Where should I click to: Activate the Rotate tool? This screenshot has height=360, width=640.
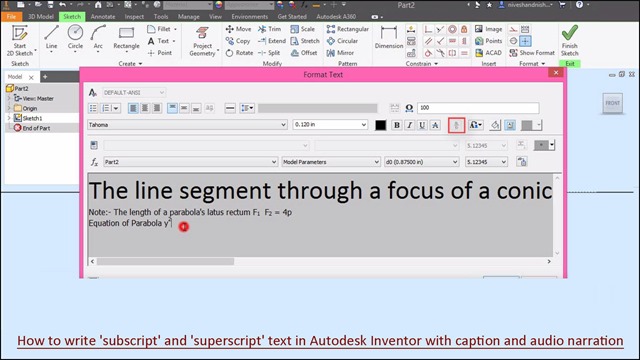[x=239, y=53]
